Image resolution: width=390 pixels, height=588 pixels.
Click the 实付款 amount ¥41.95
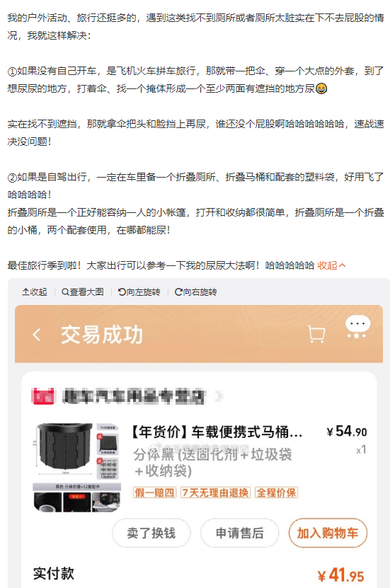tap(341, 575)
